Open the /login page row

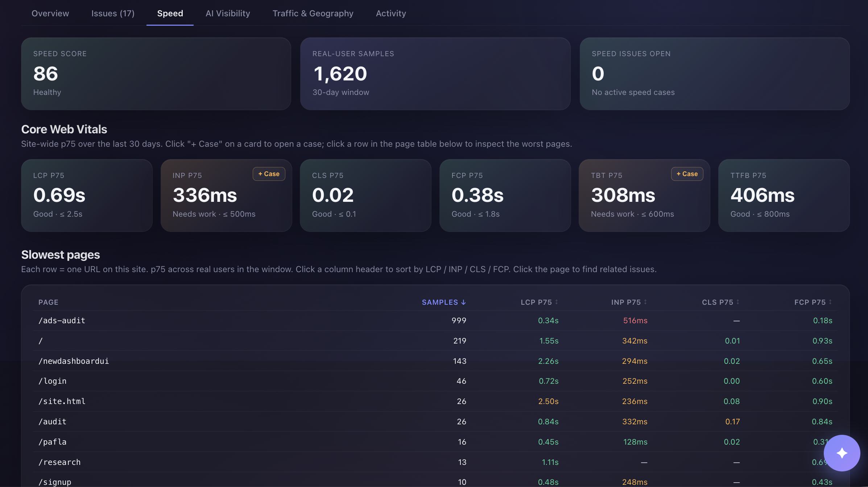tap(435, 381)
